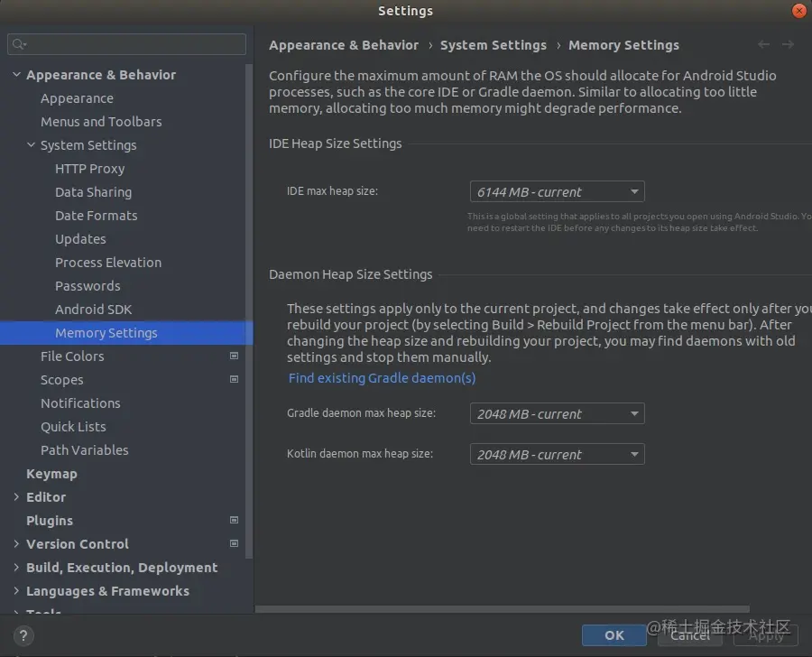This screenshot has width=812, height=657.
Task: Go back with the left arrow icon
Action: (763, 44)
